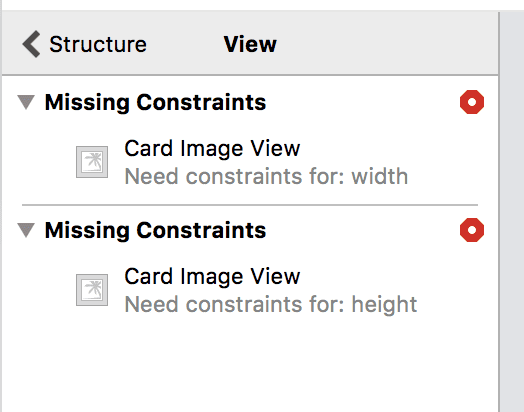Click 'Need constraints for: width' description

tap(266, 176)
